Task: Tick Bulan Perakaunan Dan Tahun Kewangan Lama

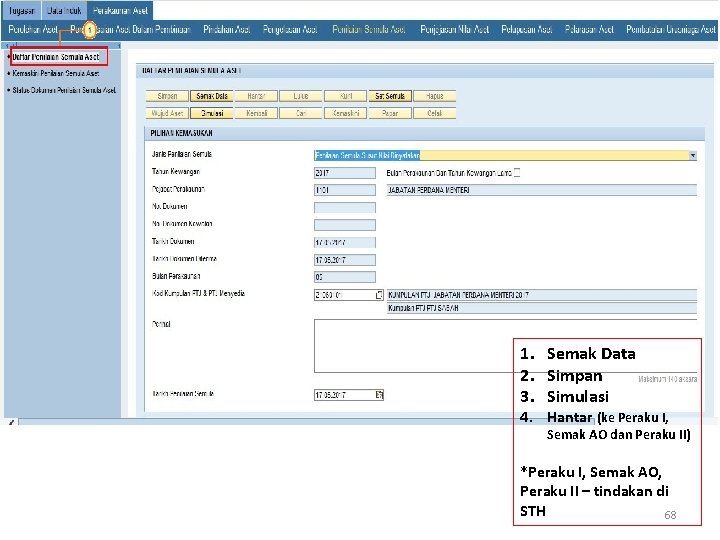Action: (517, 173)
